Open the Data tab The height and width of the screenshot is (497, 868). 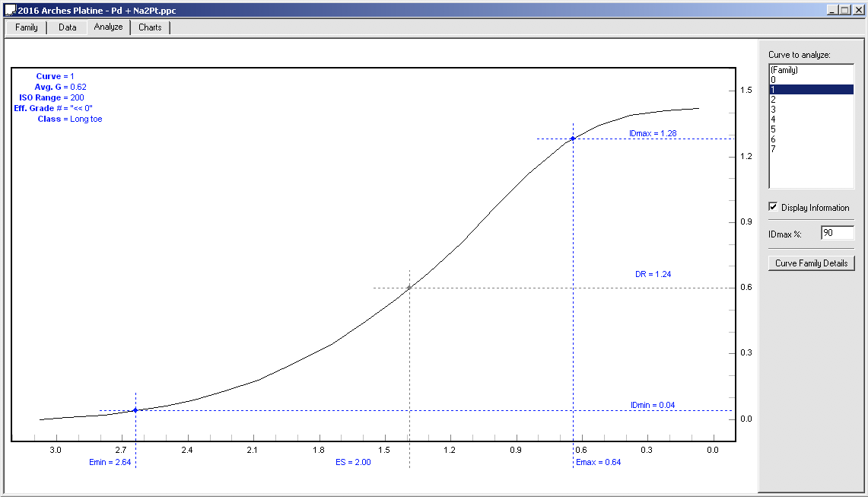click(68, 27)
